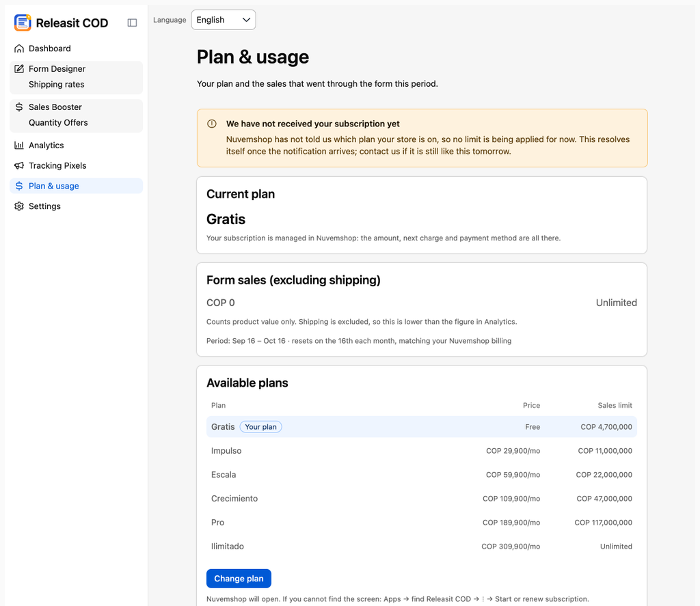Viewport: 700px width, 606px height.
Task: Click the Analytics bar chart icon
Action: point(18,145)
